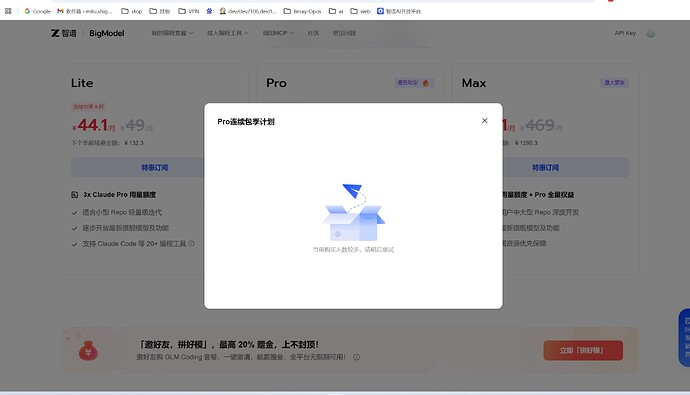This screenshot has height=395, width=690.
Task: Click the paper plane box illustration
Action: [x=353, y=212]
